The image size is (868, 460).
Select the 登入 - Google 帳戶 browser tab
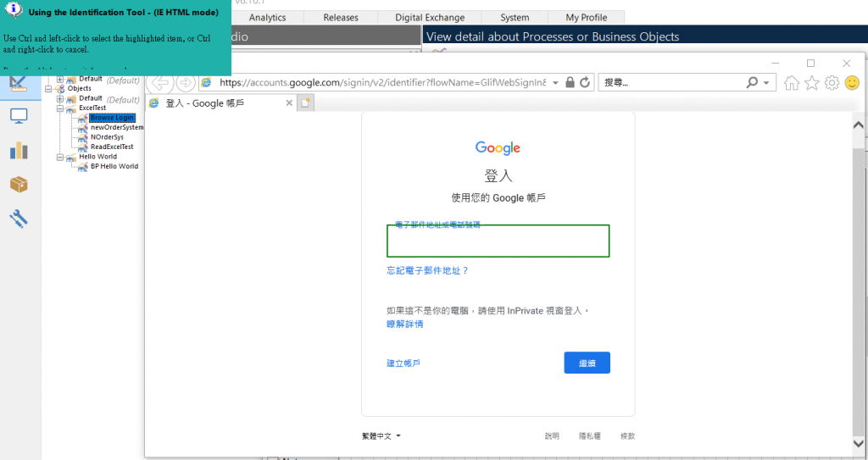click(x=221, y=103)
